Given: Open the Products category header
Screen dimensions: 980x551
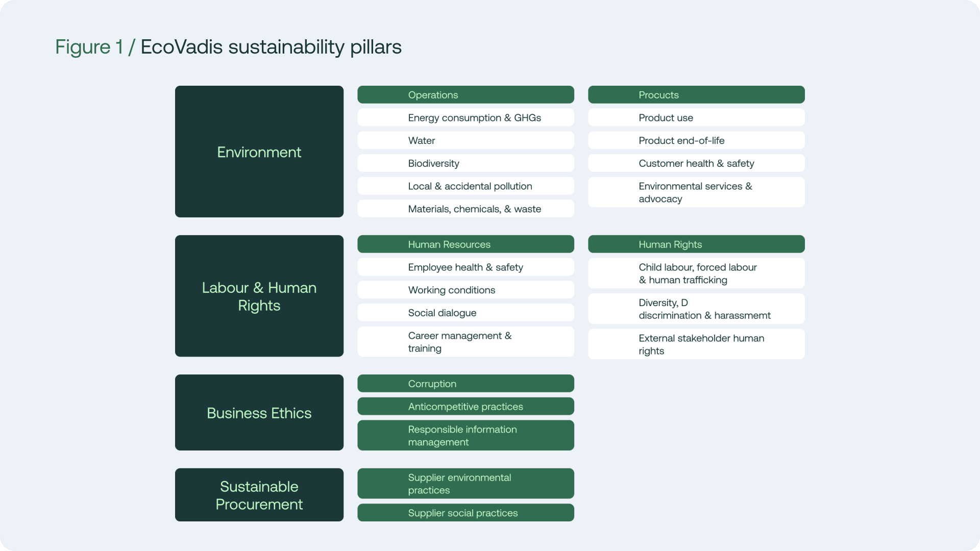Looking at the screenshot, I should (696, 94).
